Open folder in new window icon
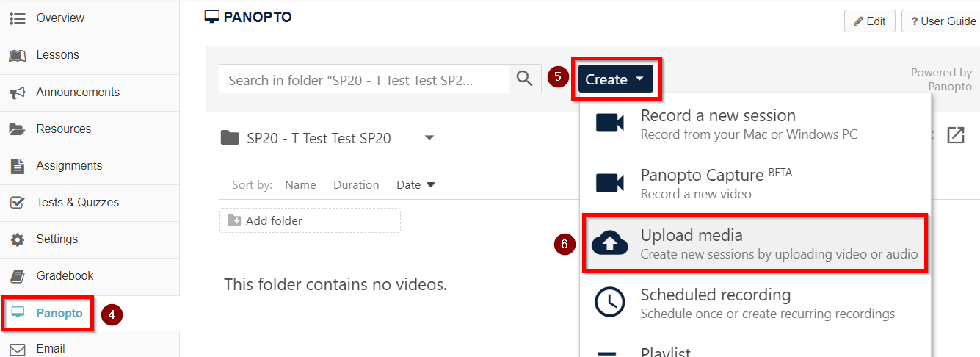980x357 pixels. [955, 135]
